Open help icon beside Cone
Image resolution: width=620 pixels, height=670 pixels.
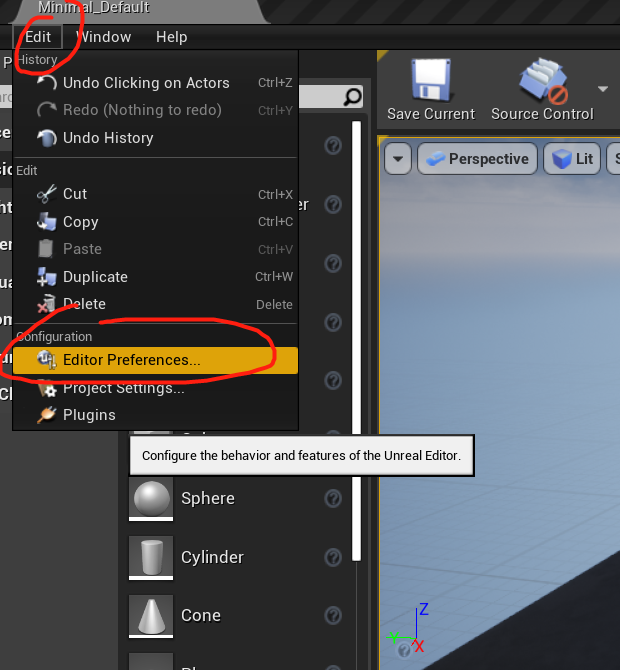tap(333, 616)
